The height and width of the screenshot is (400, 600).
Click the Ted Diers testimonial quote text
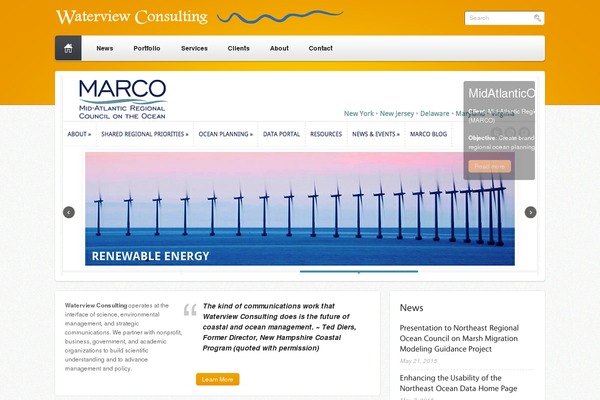click(x=279, y=327)
